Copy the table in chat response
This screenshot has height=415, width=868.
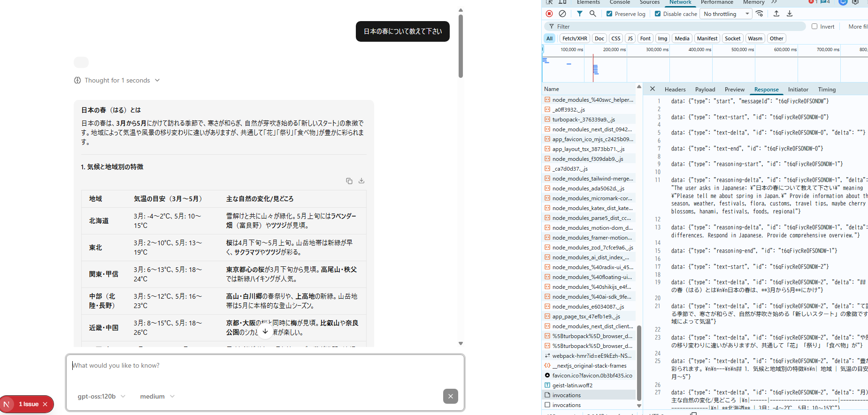[349, 181]
